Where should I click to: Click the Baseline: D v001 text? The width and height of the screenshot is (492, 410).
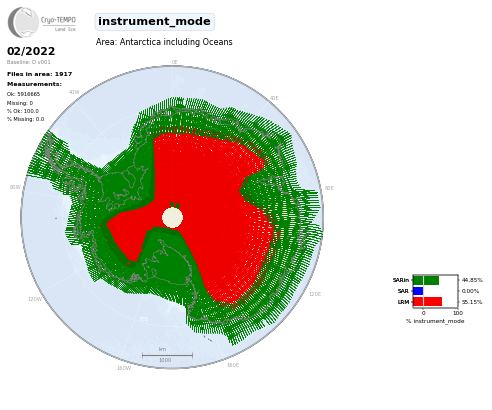(x=29, y=62)
